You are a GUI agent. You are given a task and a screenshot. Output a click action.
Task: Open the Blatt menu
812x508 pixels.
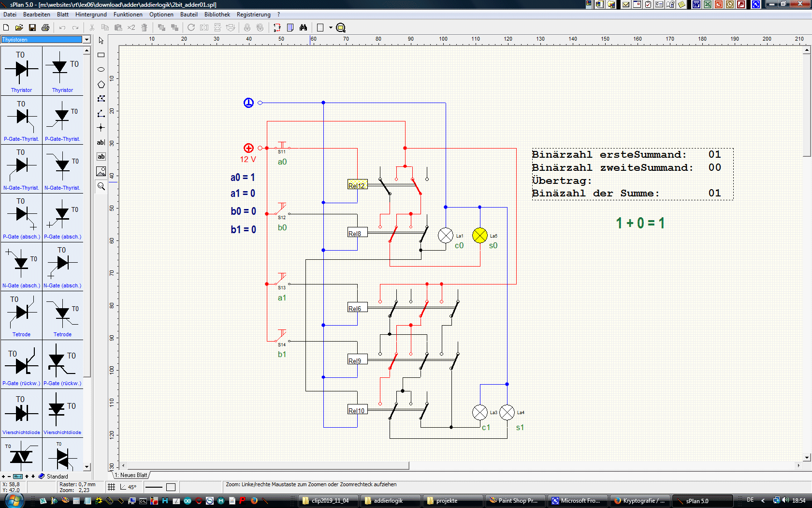click(63, 15)
